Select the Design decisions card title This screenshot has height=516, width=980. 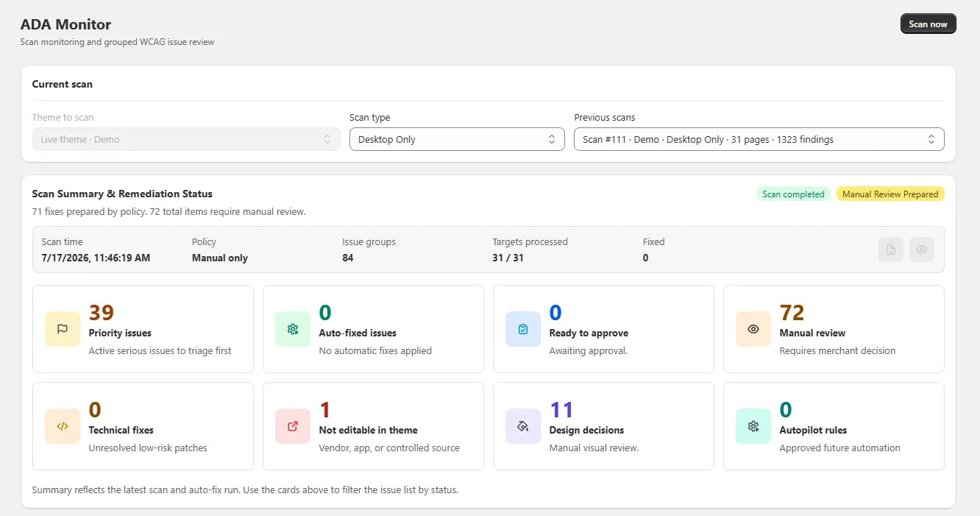pos(586,430)
